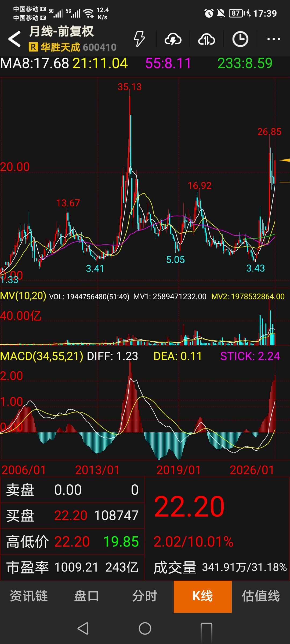290x644 pixels.
Task: Tap the 5.05 low price label
Action: [x=175, y=259]
